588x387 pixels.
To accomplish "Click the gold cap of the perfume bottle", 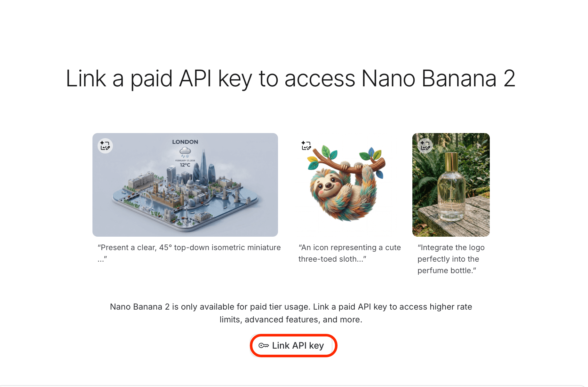I will point(451,162).
